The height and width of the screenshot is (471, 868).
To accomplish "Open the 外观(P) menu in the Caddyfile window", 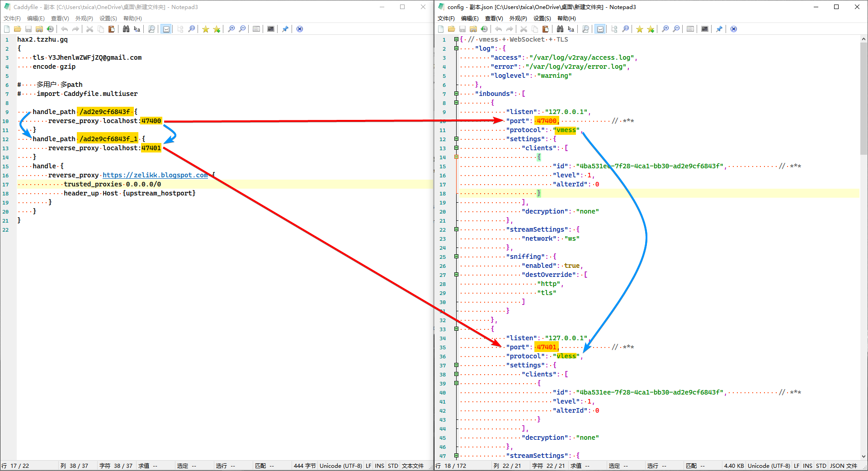I will click(x=84, y=18).
